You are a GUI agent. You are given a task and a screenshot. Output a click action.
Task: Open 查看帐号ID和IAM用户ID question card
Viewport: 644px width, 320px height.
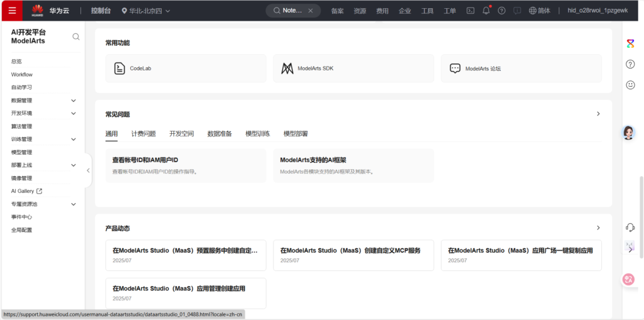point(186,165)
